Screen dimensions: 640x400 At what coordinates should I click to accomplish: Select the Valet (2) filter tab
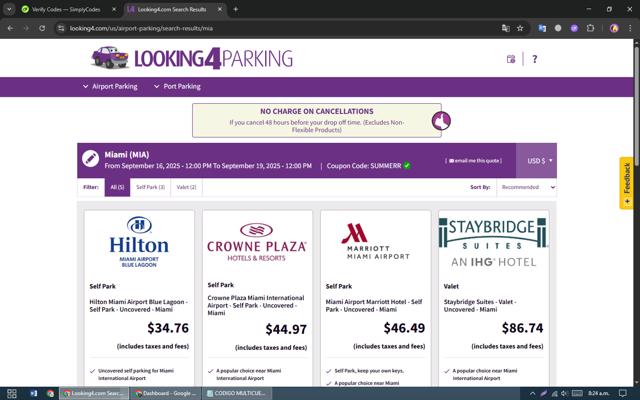[x=186, y=187]
